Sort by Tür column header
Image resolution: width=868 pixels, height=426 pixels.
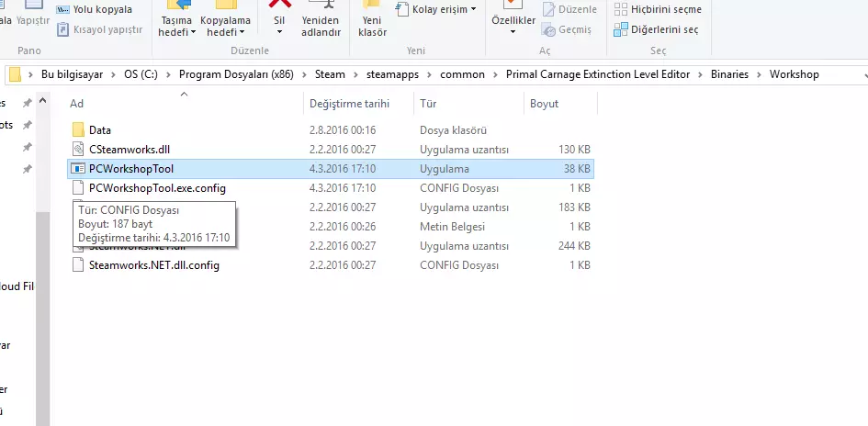coord(468,104)
